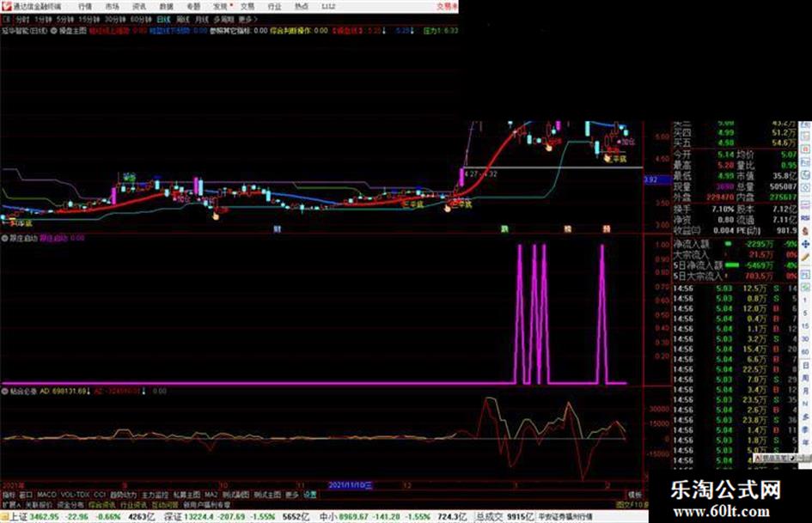This screenshot has height=523, width=812.
Task: Open 综合资讯 bottom tab
Action: click(x=102, y=504)
